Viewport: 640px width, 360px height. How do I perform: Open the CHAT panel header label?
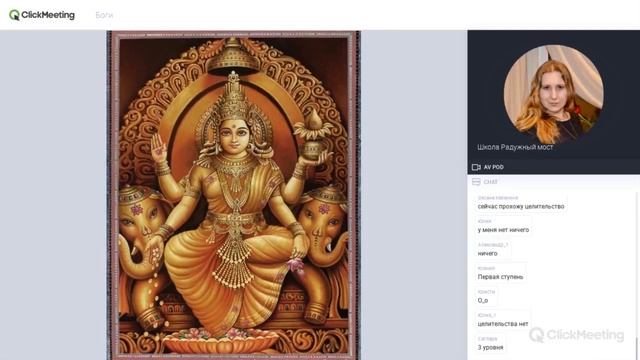(x=491, y=182)
